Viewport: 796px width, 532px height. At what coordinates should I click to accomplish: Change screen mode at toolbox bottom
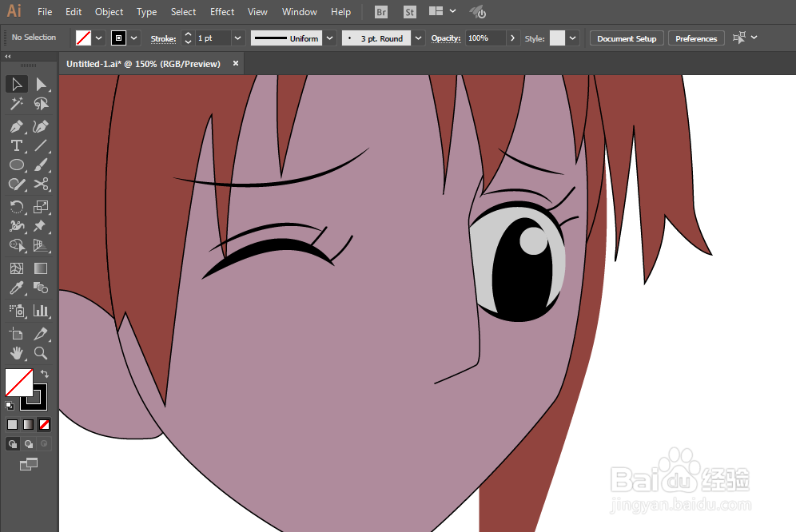29,463
